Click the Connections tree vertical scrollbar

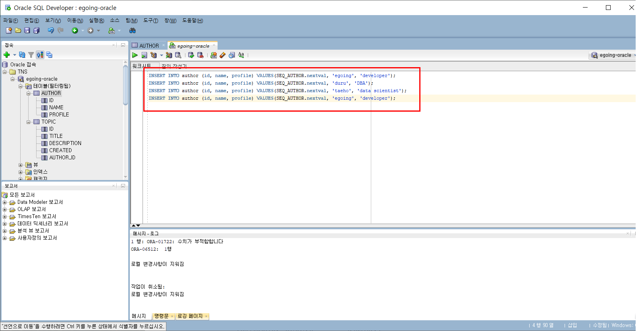(125, 119)
